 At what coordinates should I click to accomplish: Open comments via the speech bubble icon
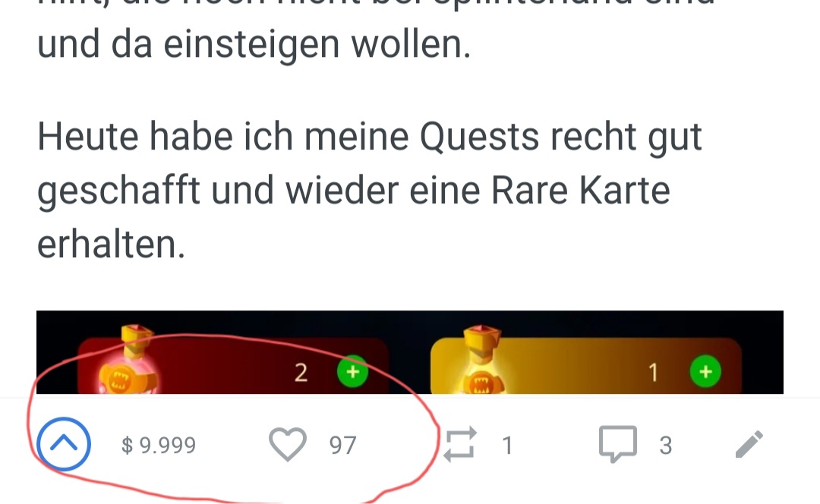pyautogui.click(x=617, y=444)
